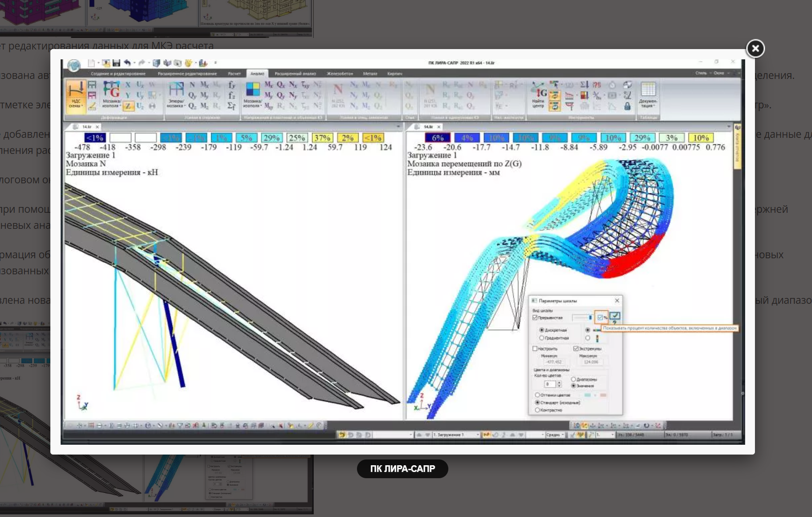Click the yellow 37% scale color swatch
The width and height of the screenshot is (812, 517).
pyautogui.click(x=322, y=138)
